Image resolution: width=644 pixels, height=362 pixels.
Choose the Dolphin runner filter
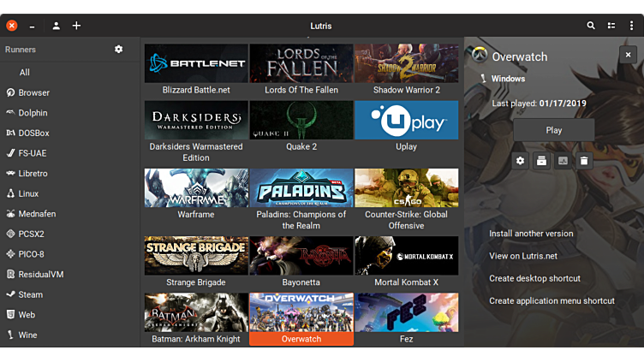[33, 113]
